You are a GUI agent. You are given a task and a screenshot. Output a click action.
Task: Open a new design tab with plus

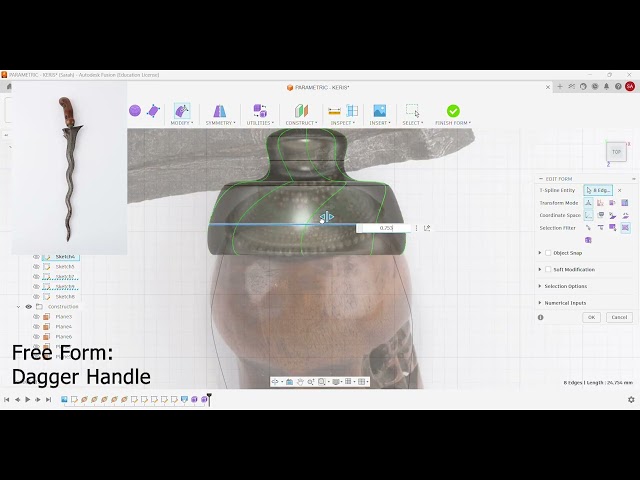(x=560, y=87)
